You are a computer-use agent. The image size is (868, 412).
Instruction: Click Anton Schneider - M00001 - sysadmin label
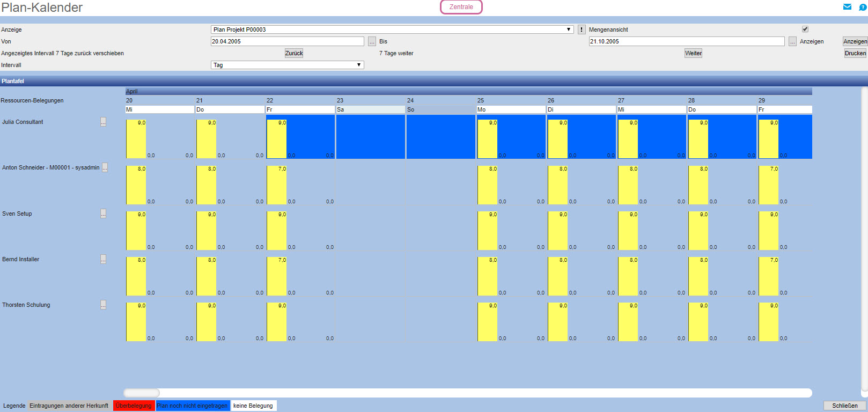51,167
